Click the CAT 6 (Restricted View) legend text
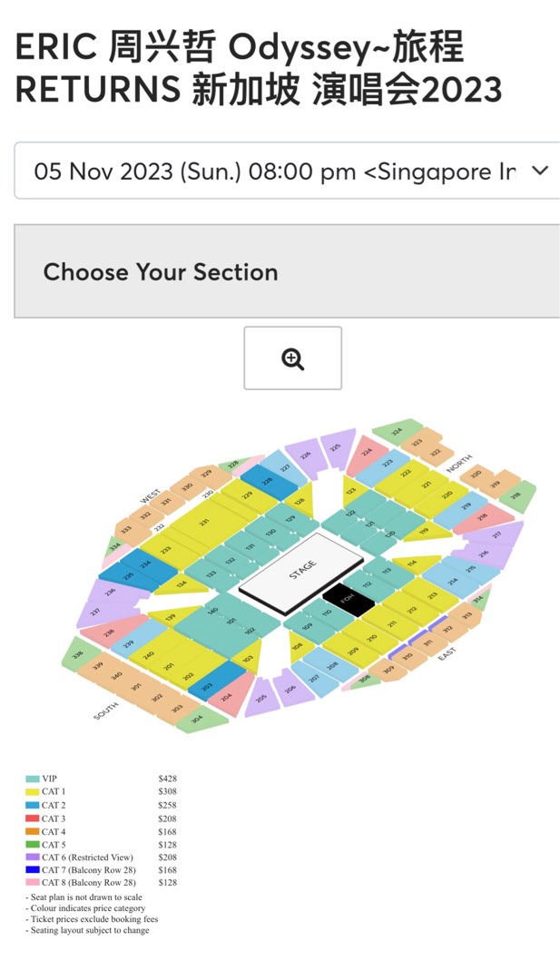The image size is (560, 980). tap(87, 857)
